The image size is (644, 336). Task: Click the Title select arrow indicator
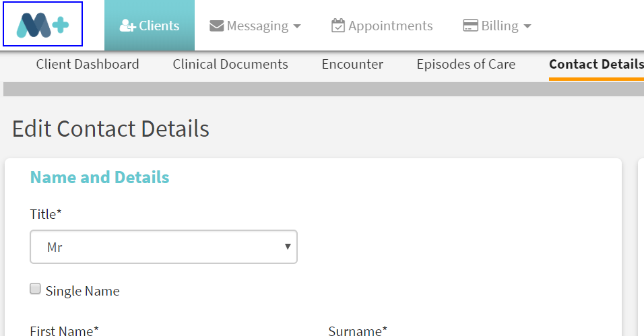click(288, 246)
